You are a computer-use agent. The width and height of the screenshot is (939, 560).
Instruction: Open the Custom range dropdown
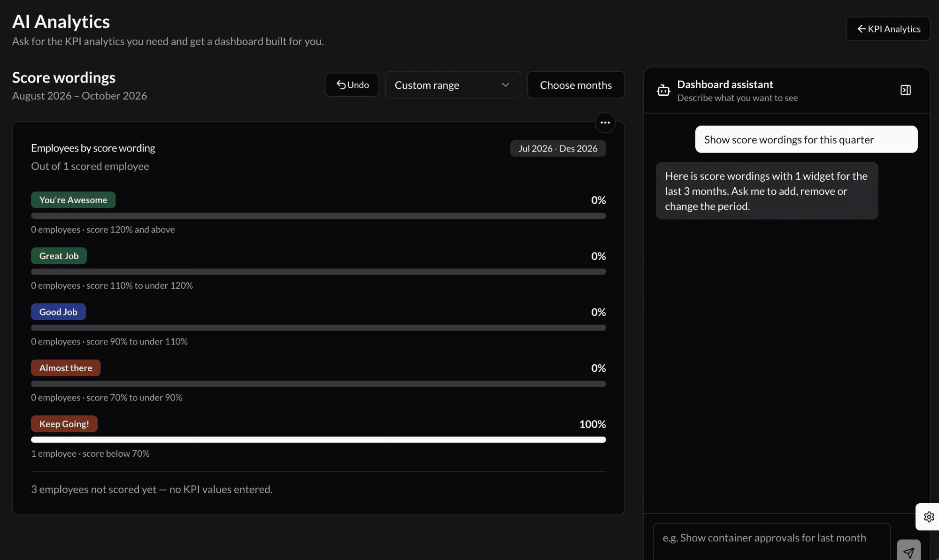pyautogui.click(x=453, y=85)
